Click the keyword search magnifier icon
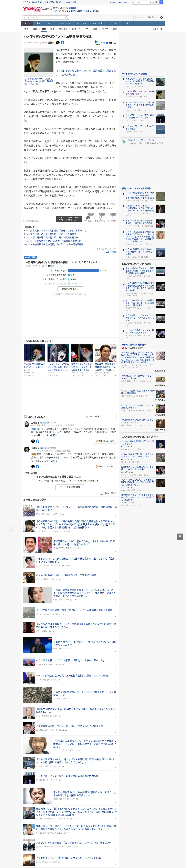 66,18
